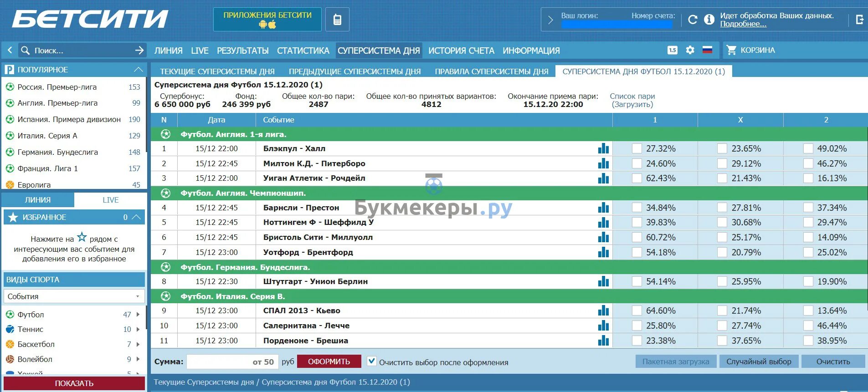
Task: Open statistics chart for Барнсли - Престон
Action: [x=603, y=208]
